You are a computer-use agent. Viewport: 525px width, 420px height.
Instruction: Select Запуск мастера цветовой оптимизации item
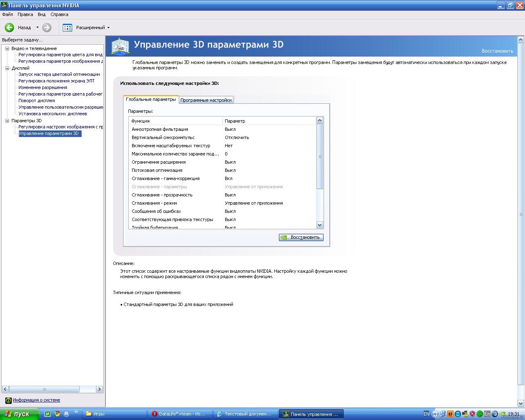click(59, 74)
